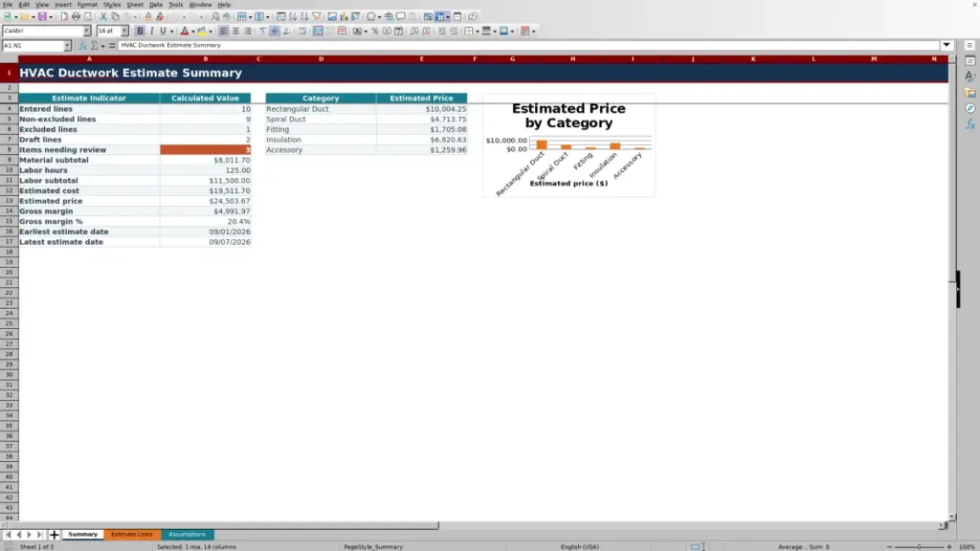Toggle underline formatting
Screen dimensions: 980x551
point(163,32)
